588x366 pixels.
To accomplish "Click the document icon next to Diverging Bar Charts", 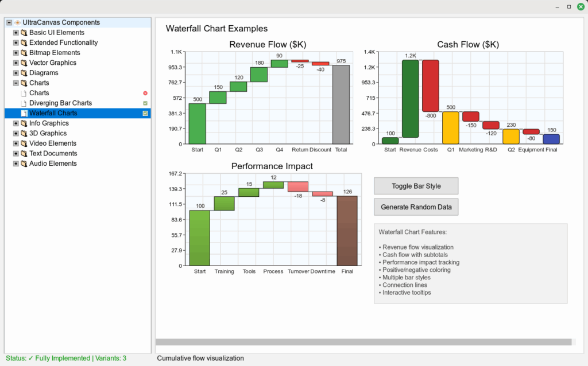I will tap(24, 103).
